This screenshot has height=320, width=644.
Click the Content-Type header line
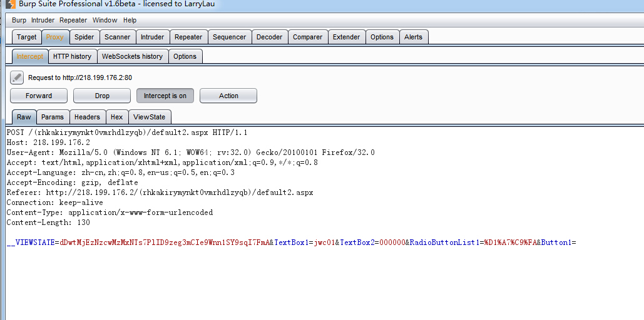tap(110, 212)
